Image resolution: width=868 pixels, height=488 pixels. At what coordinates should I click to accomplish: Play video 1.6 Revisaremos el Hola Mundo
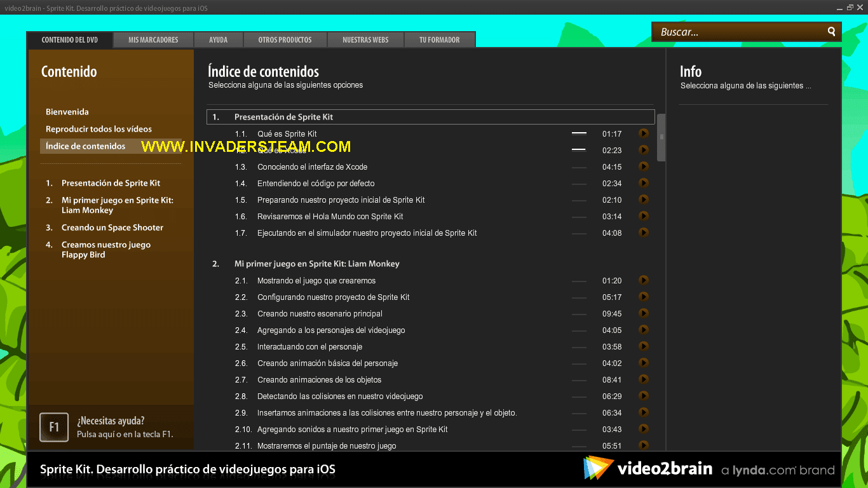pyautogui.click(x=644, y=216)
